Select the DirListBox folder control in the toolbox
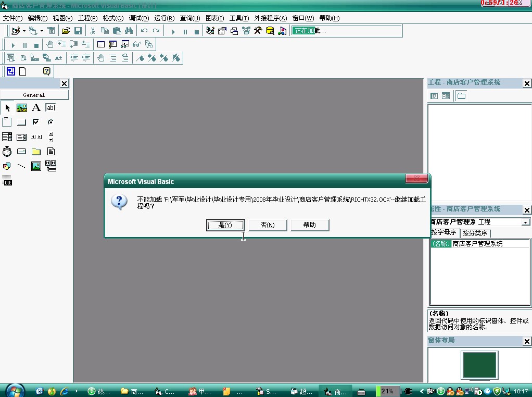This screenshot has width=532, height=397. click(x=36, y=152)
